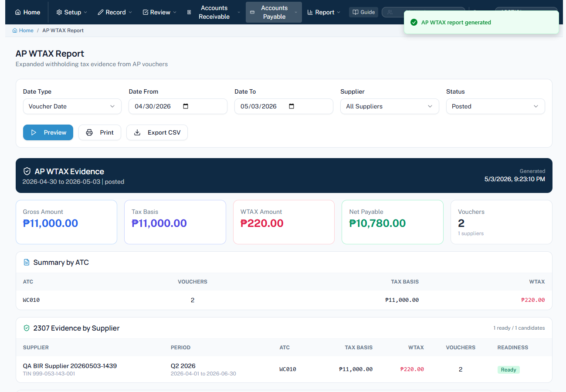Click the success checkmark icon in toast
Viewport: 566px width, 392px height.
click(x=414, y=22)
